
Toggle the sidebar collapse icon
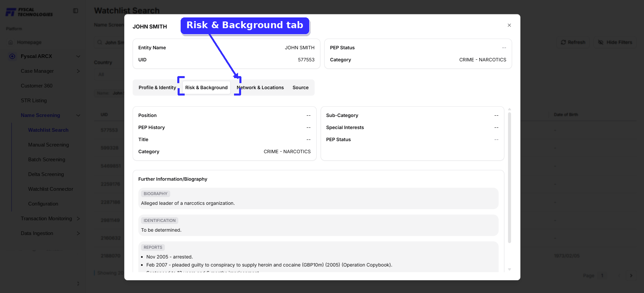click(76, 11)
